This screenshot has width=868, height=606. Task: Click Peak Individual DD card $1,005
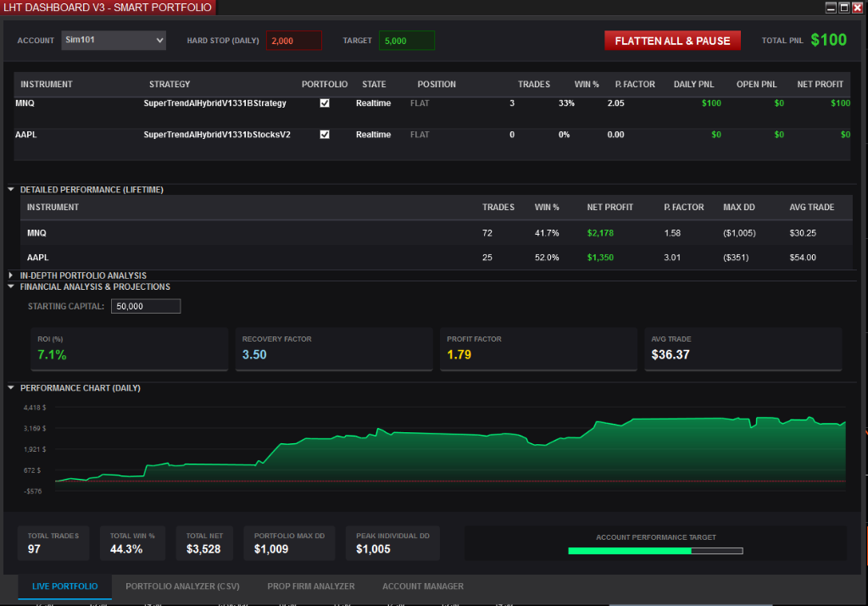pyautogui.click(x=392, y=543)
